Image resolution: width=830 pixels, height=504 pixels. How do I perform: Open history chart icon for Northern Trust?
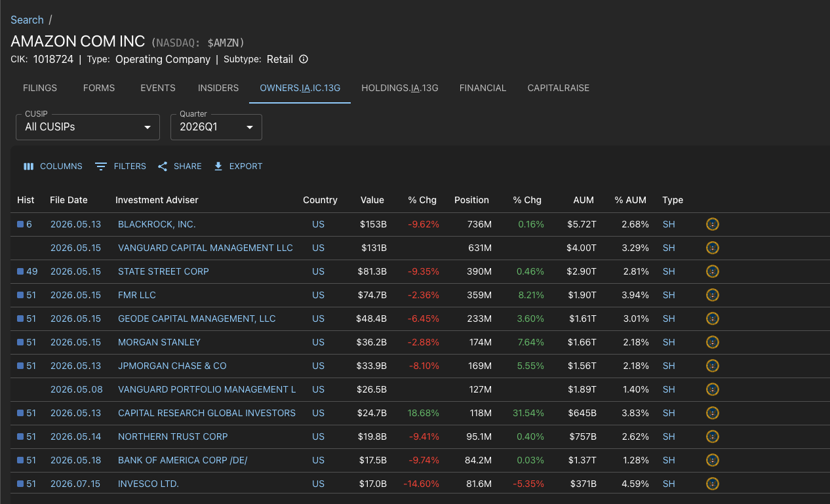[x=20, y=436]
